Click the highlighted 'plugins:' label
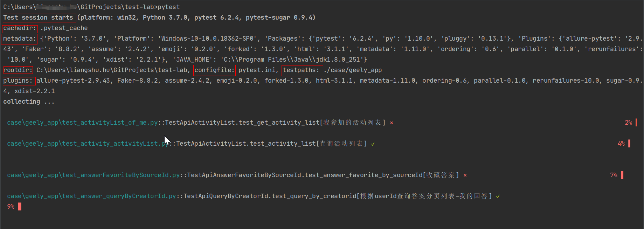 click(18, 81)
